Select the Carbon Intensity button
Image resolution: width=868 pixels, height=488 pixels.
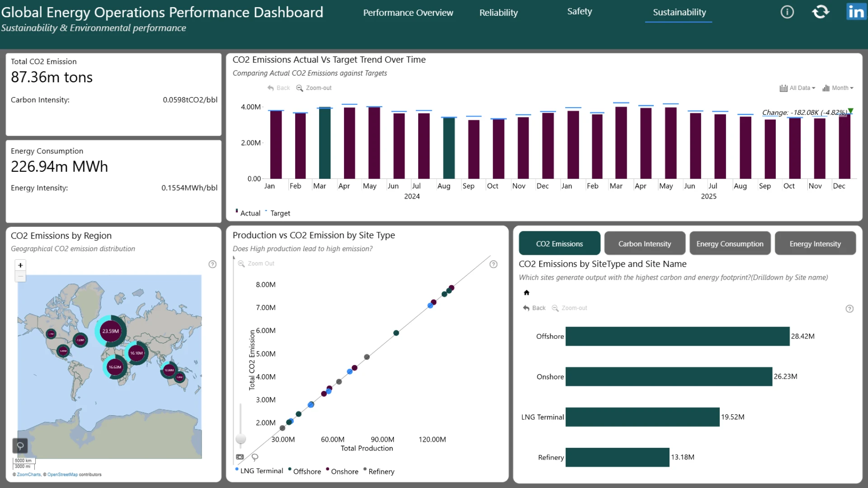click(645, 244)
